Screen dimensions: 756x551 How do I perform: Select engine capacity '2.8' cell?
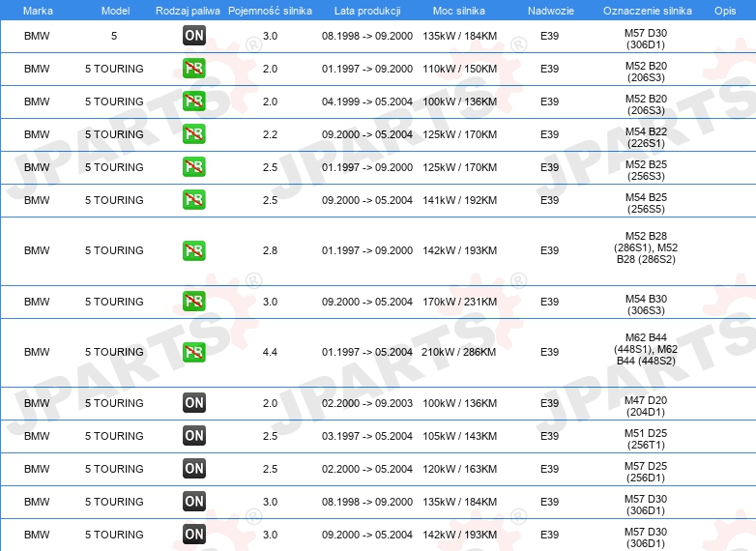(270, 250)
